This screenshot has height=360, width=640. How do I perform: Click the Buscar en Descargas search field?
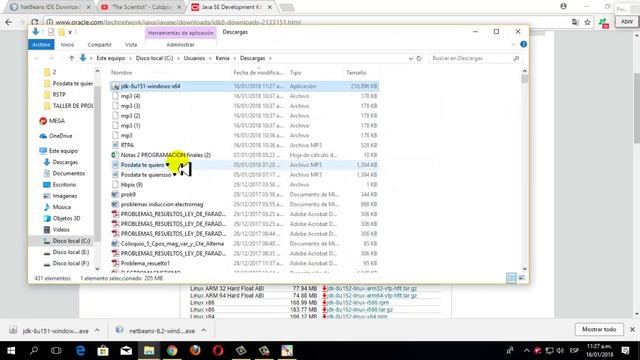tap(476, 58)
